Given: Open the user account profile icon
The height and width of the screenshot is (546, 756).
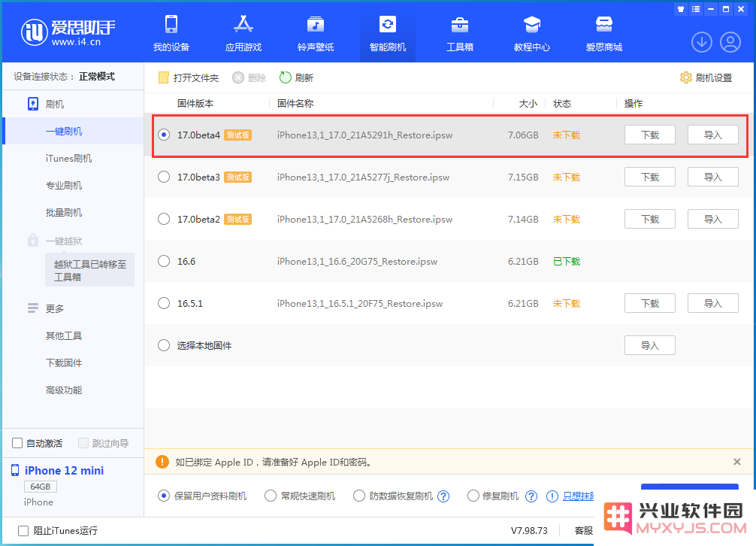Looking at the screenshot, I should pyautogui.click(x=730, y=42).
